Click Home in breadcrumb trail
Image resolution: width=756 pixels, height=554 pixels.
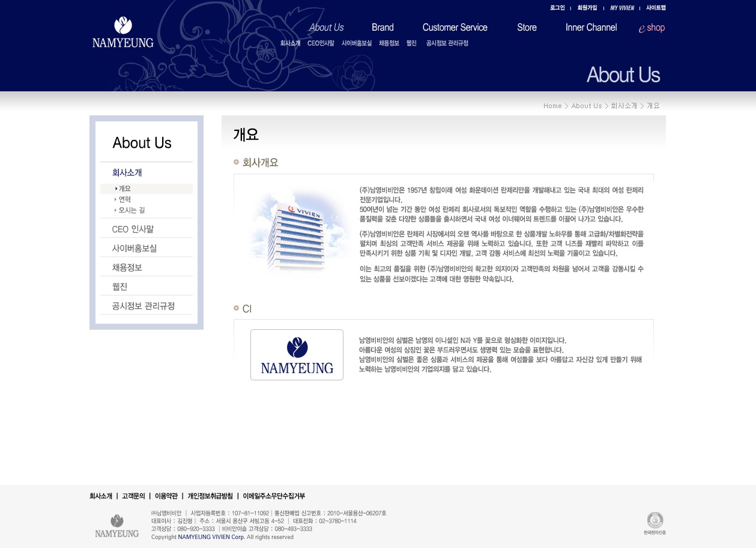click(x=552, y=106)
